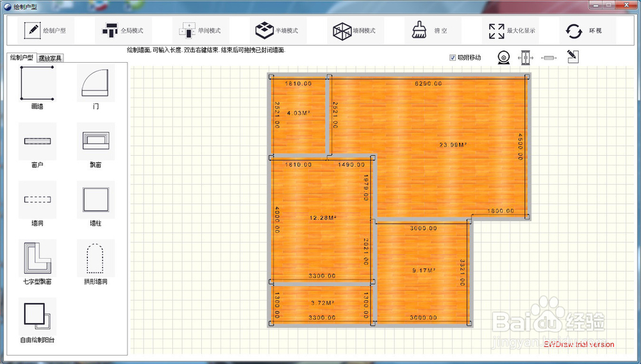This screenshot has width=641, height=364.
Task: Click the 1979.00 wall dimension
Action: (366, 188)
